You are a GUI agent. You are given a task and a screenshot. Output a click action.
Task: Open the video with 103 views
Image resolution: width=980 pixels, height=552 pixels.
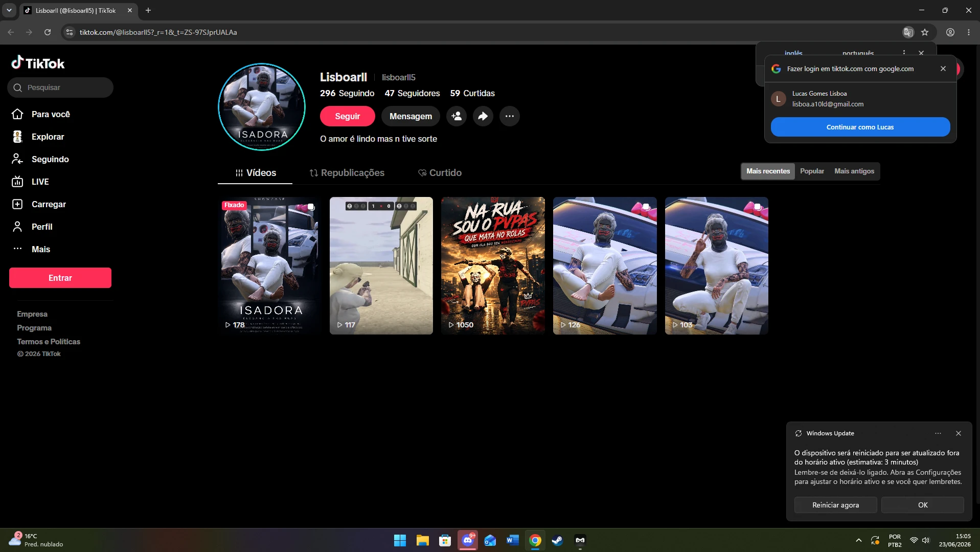coord(717,266)
